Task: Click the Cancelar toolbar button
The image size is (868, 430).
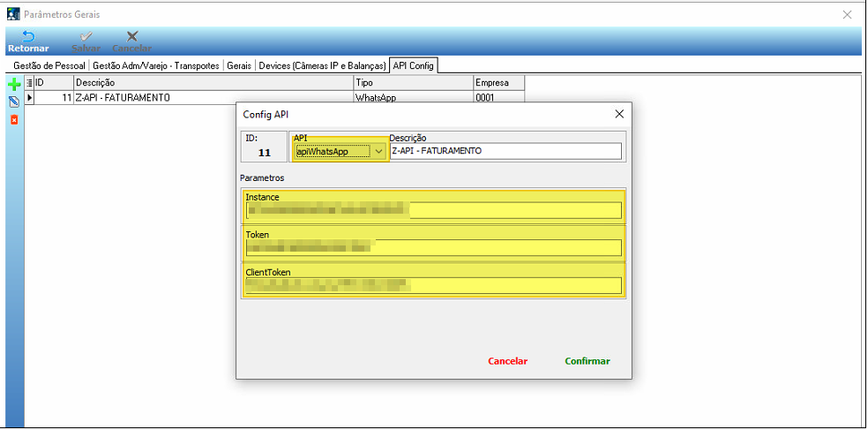Action: tap(131, 42)
